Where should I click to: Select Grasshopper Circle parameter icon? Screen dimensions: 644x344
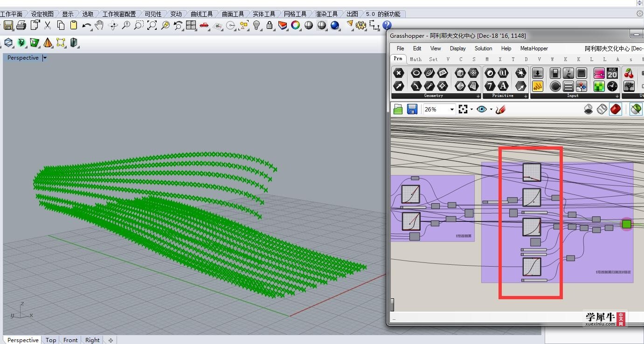coord(416,73)
